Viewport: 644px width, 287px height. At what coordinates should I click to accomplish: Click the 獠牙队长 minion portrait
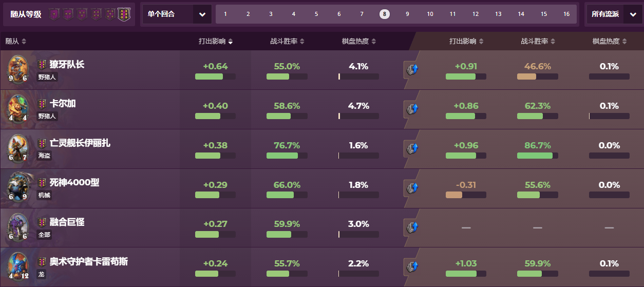click(17, 69)
